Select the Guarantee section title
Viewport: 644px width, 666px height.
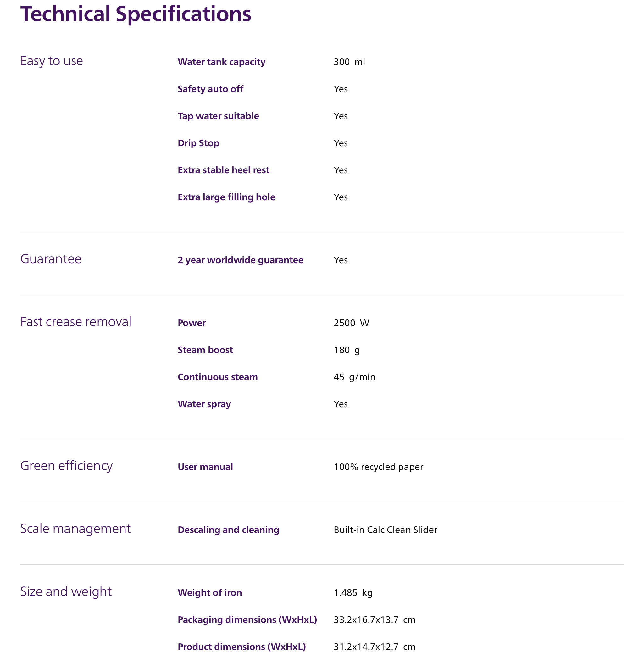coord(51,259)
